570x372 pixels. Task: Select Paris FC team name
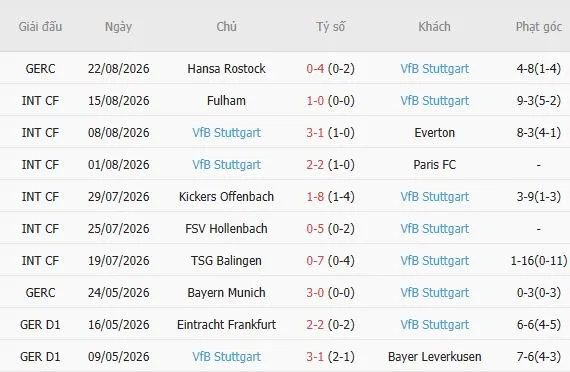pos(434,165)
